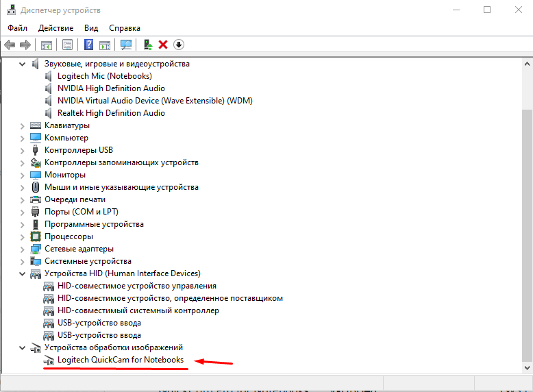
Task: Expand the Процессоры category
Action: click(x=22, y=236)
